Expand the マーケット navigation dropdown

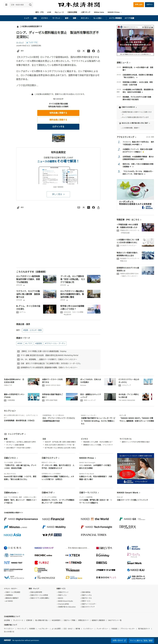57,18
